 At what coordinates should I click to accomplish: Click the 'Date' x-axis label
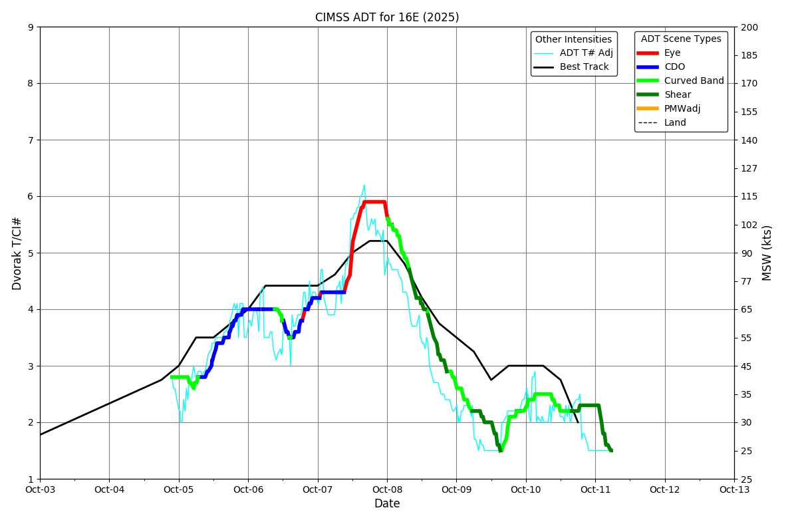coord(387,504)
